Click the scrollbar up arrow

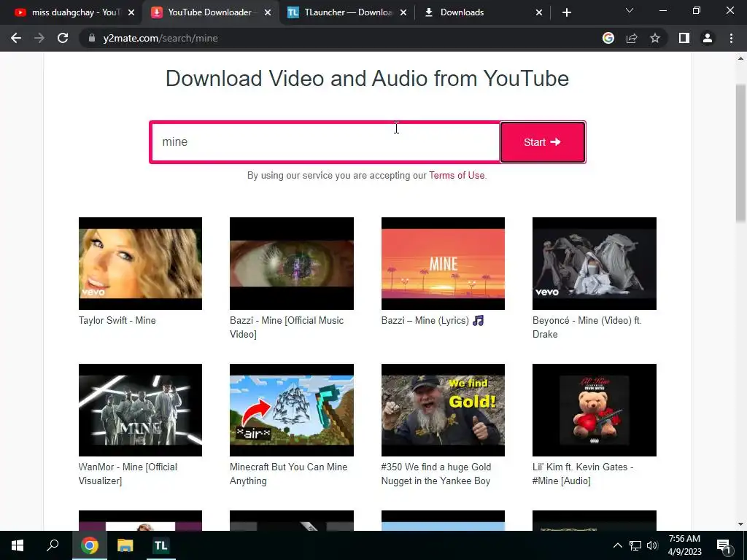[x=740, y=58]
